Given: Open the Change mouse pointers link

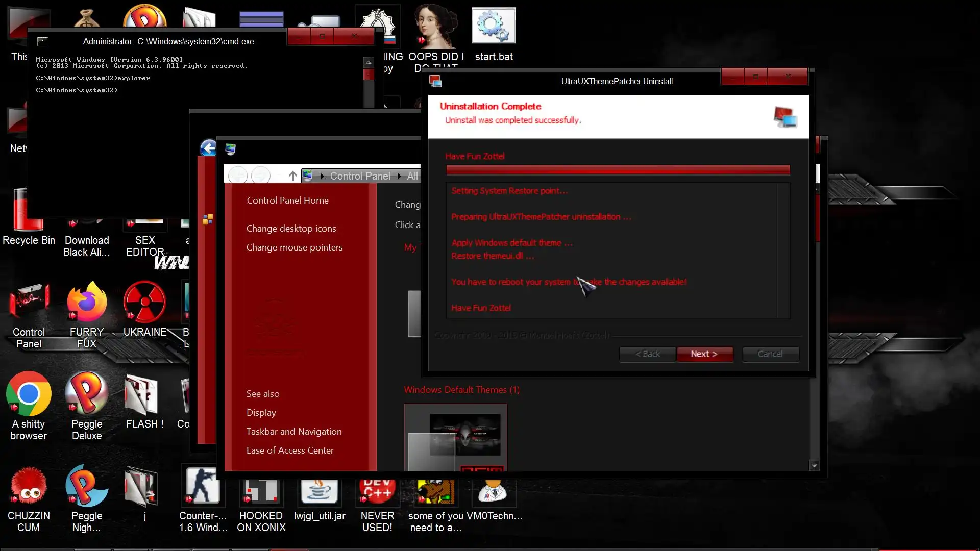Looking at the screenshot, I should [x=295, y=247].
